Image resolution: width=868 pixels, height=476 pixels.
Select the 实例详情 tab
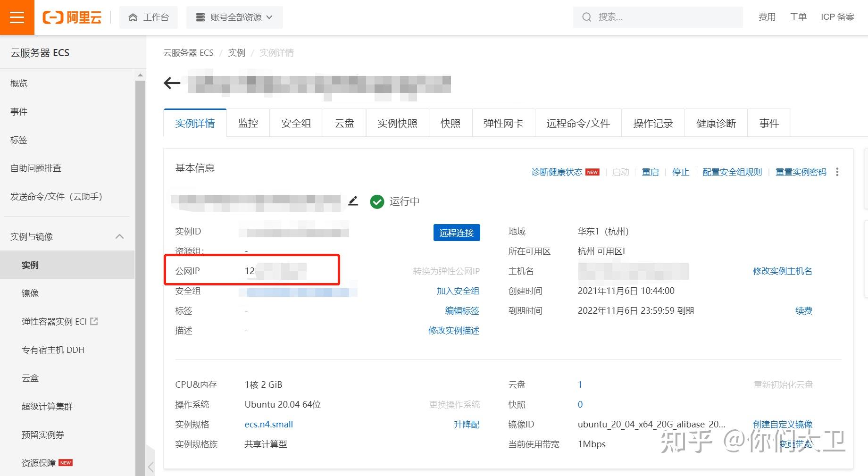pos(195,123)
